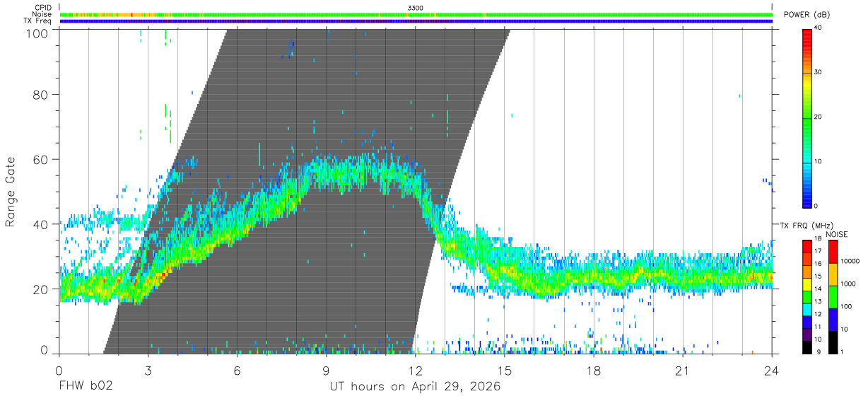Screen dimensions: 868x401
Task: Click the 21 hour tick label
Action: (683, 370)
